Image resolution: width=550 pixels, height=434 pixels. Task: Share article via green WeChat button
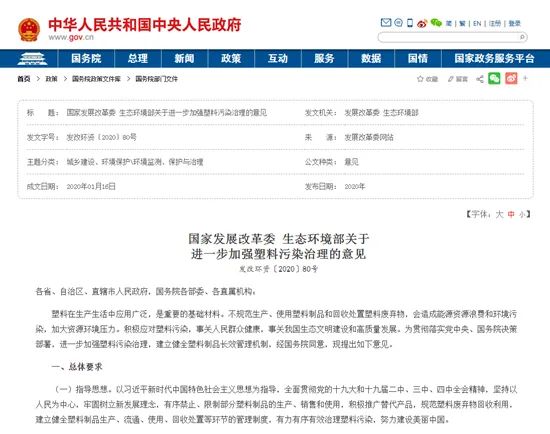click(x=494, y=78)
